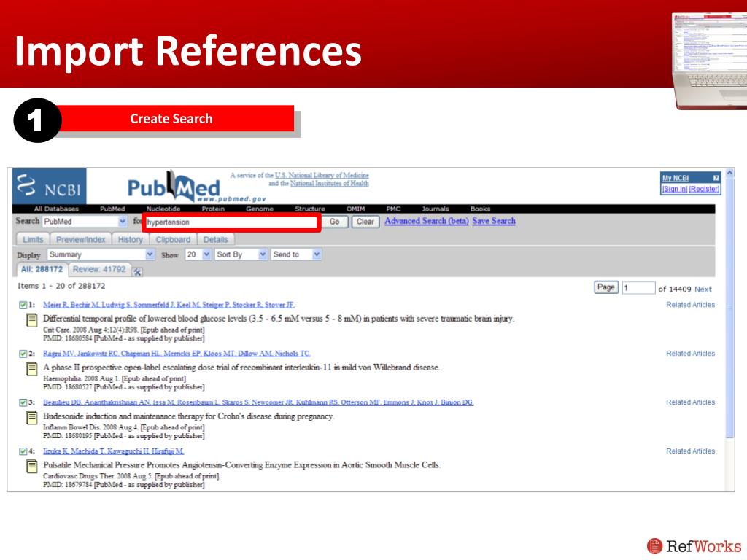The width and height of the screenshot is (747, 560).
Task: Open authors link Beaulieu DB, Ananthakrishnan AN
Action: pyautogui.click(x=258, y=402)
